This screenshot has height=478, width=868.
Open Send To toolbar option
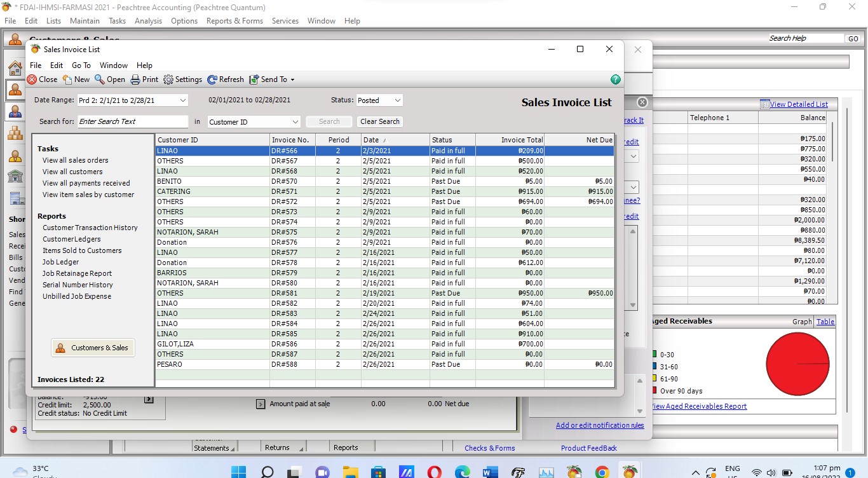(x=272, y=79)
